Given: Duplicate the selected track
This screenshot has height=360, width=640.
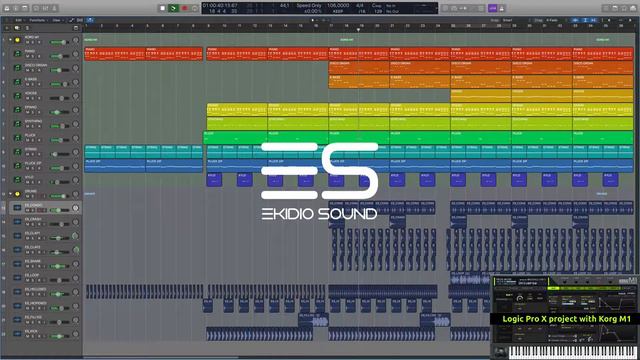Looking at the screenshot, I should click(x=17, y=28).
